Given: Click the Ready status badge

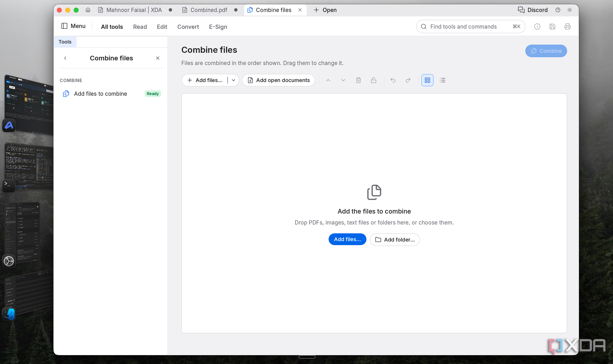Looking at the screenshot, I should pyautogui.click(x=153, y=94).
